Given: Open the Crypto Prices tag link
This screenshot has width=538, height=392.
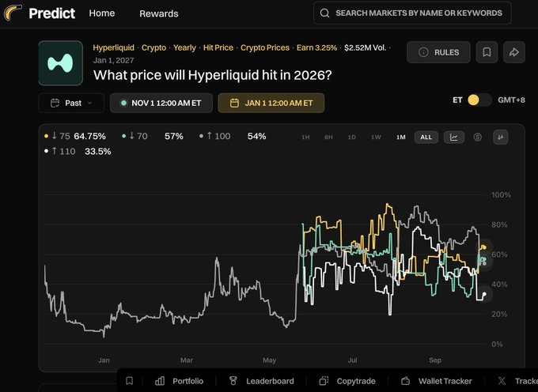Looking at the screenshot, I should click(265, 47).
